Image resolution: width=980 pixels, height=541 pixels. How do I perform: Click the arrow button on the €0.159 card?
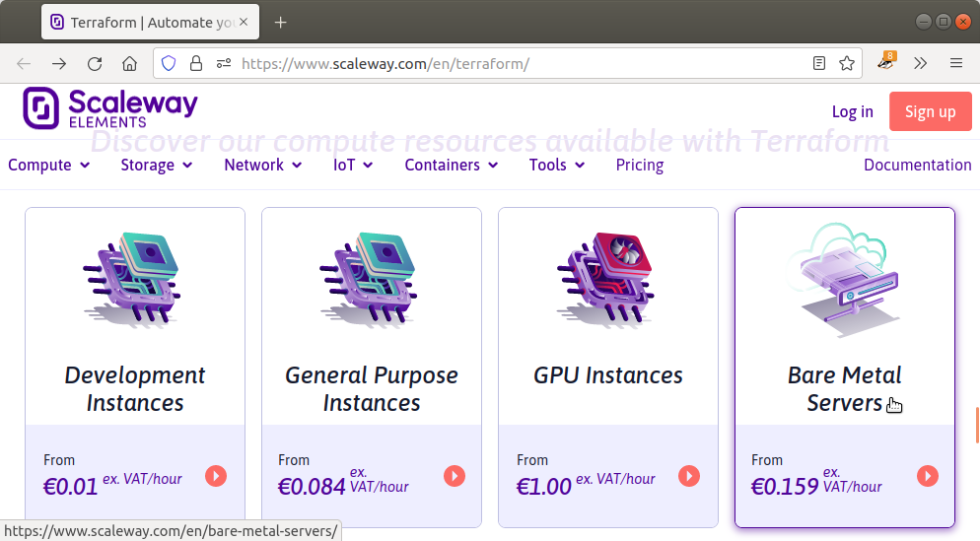tap(928, 476)
